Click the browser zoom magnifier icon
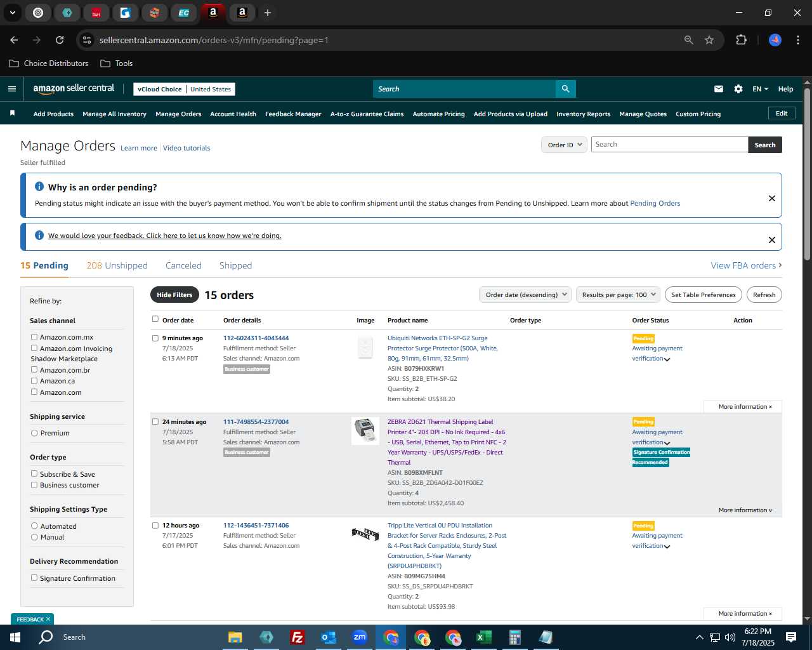 coord(689,40)
